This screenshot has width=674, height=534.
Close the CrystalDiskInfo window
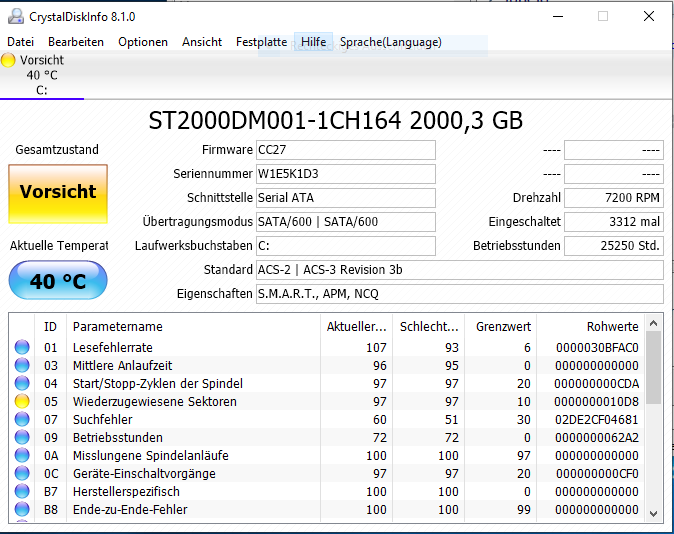click(649, 16)
